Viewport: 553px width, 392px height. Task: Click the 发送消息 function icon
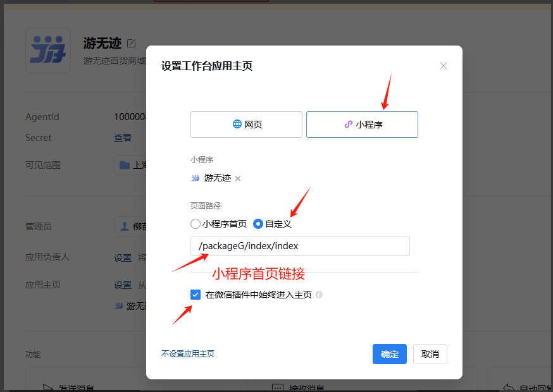click(x=47, y=387)
